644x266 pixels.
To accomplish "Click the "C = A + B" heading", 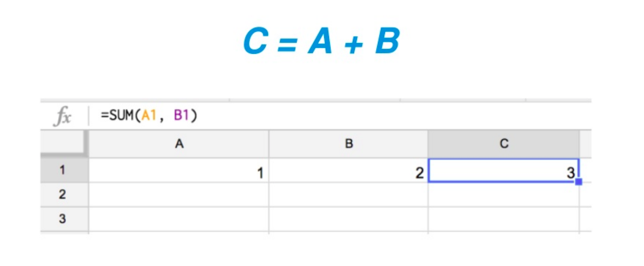I will (x=321, y=42).
